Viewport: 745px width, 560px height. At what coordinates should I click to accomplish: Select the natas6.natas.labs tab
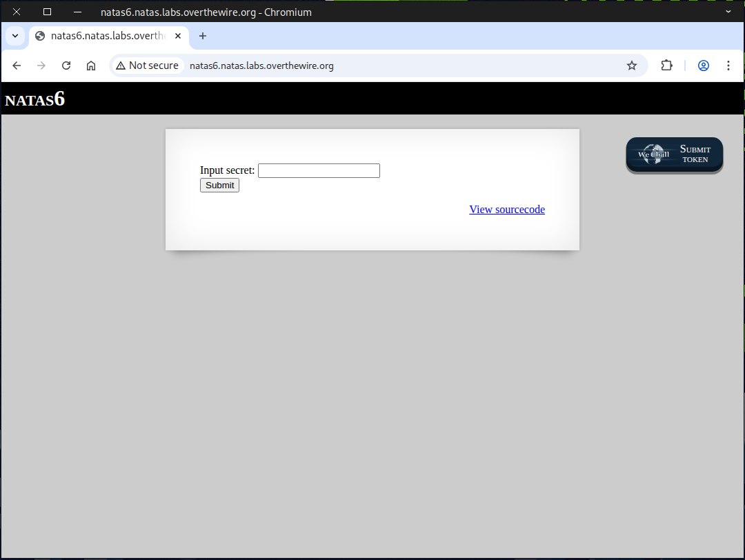103,36
